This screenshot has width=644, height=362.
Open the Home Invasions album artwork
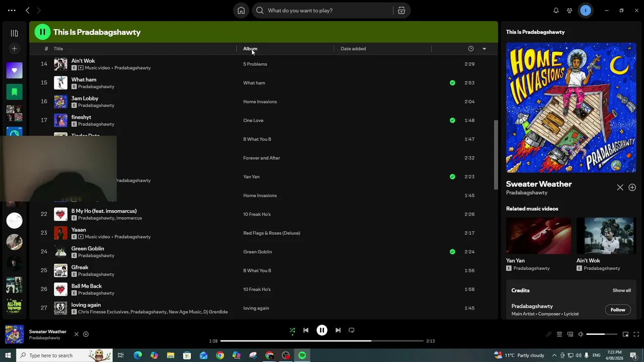point(571,108)
